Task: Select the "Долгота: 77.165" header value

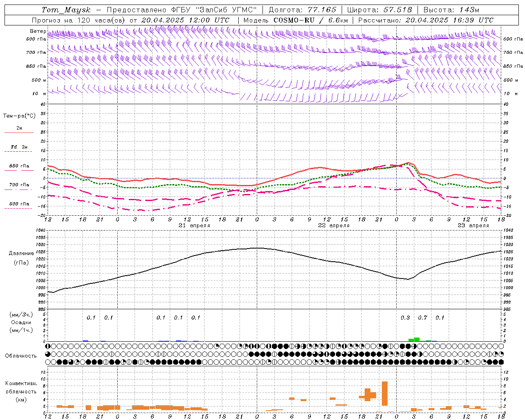Action: pos(302,10)
